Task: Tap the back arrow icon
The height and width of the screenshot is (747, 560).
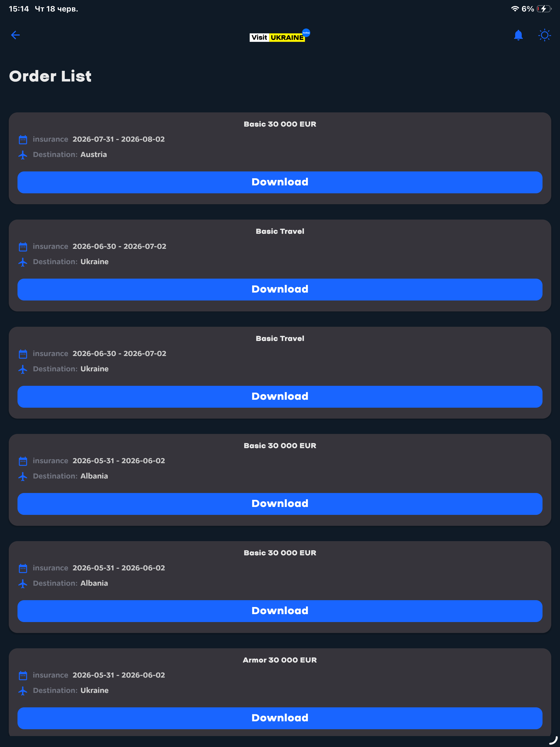Action: pyautogui.click(x=16, y=35)
